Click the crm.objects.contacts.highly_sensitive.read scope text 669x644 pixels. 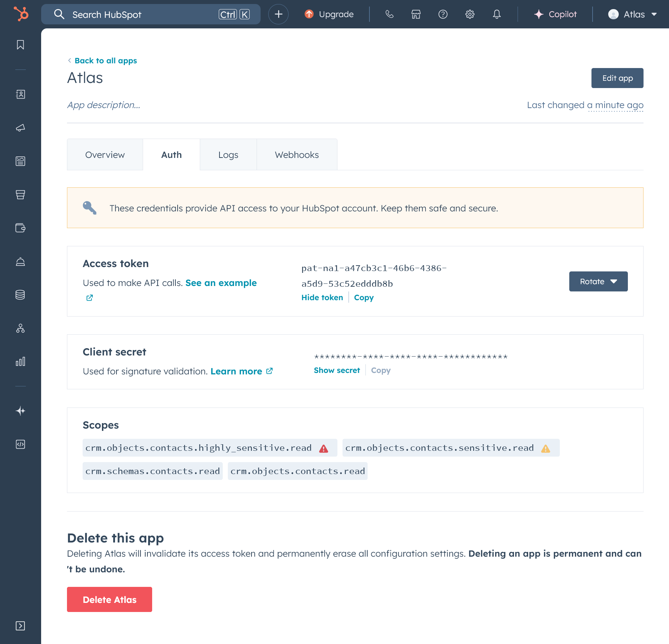coord(198,448)
